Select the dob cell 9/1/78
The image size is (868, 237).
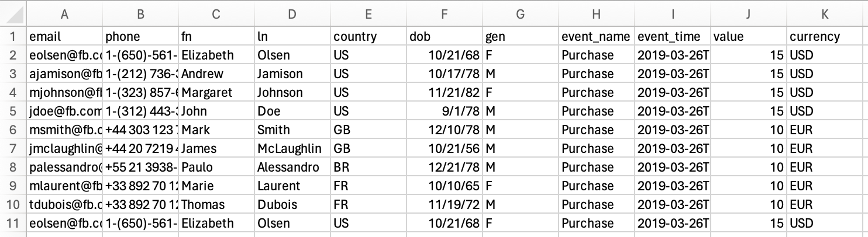click(445, 111)
